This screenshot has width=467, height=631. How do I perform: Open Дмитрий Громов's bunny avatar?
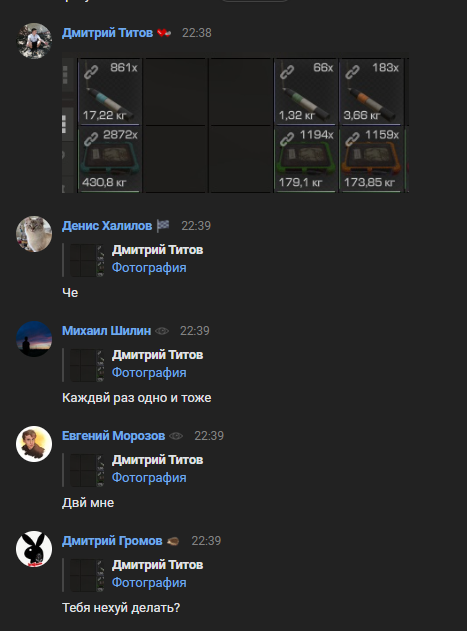click(34, 549)
